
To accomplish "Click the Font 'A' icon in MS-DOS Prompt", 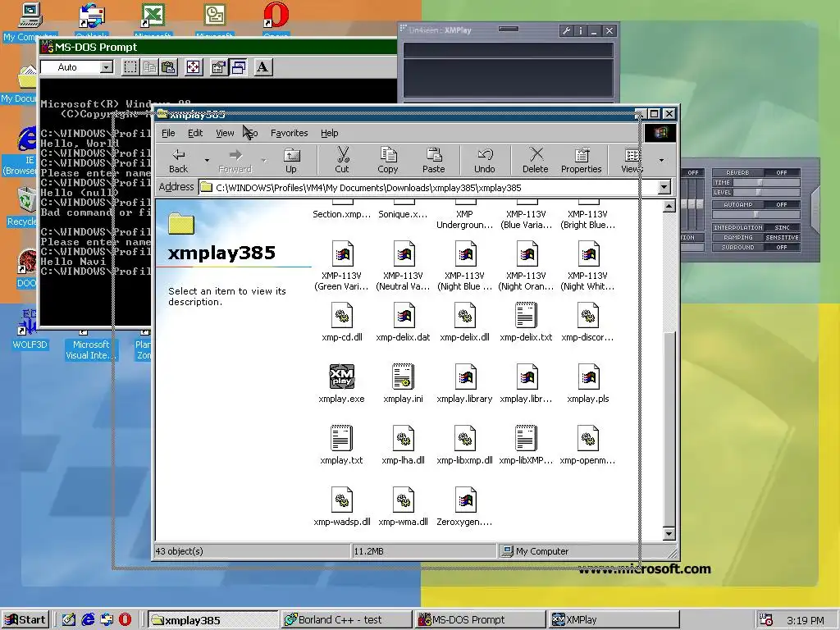I will (x=262, y=67).
